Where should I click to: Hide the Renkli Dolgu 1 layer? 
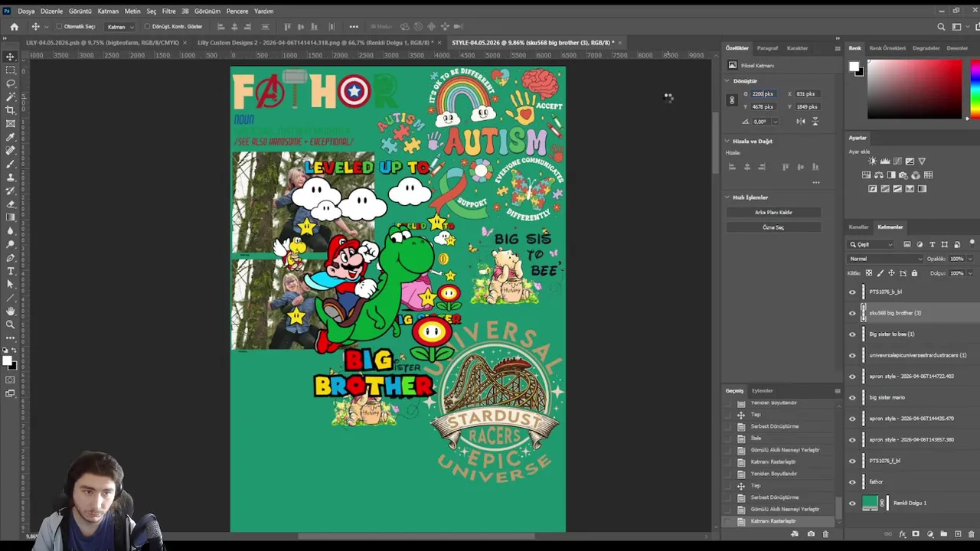tap(852, 504)
